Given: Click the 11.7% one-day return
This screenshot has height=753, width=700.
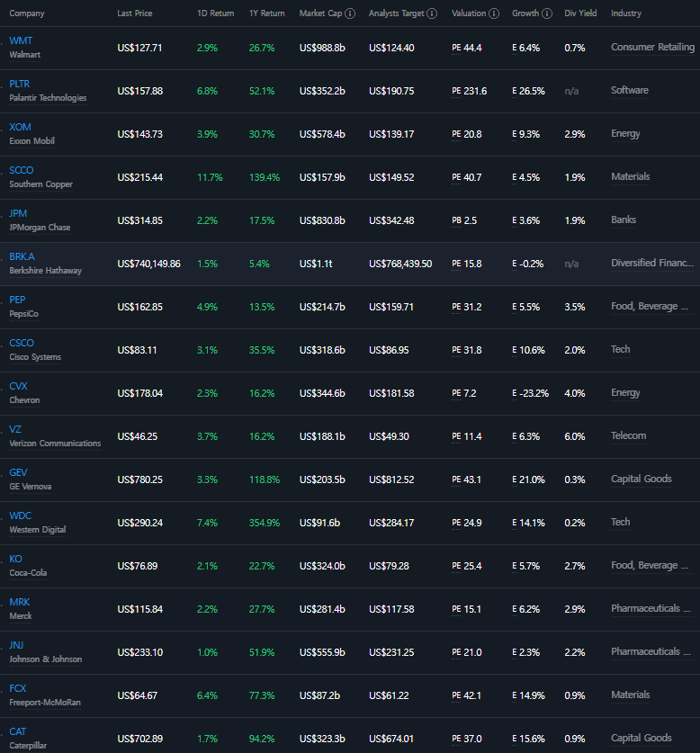Looking at the screenshot, I should 210,178.
